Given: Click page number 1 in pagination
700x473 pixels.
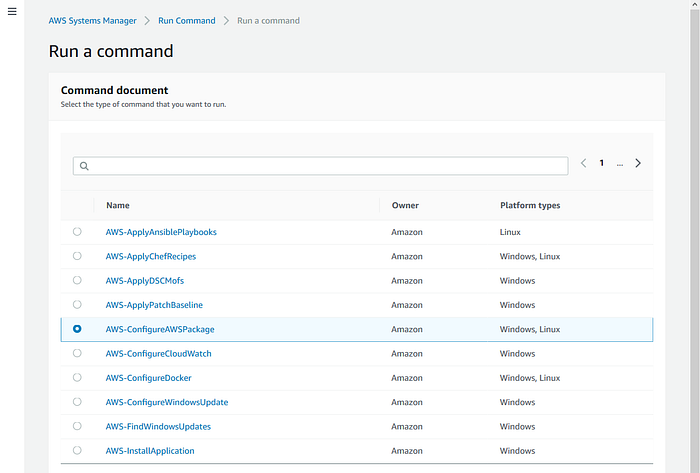Looking at the screenshot, I should 601,163.
